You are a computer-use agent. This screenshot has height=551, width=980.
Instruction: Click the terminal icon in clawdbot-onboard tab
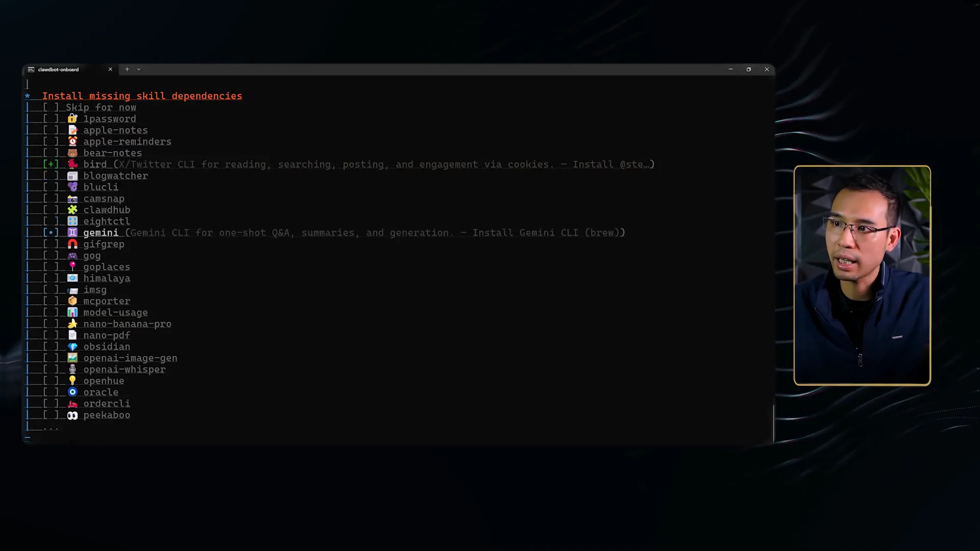[31, 69]
